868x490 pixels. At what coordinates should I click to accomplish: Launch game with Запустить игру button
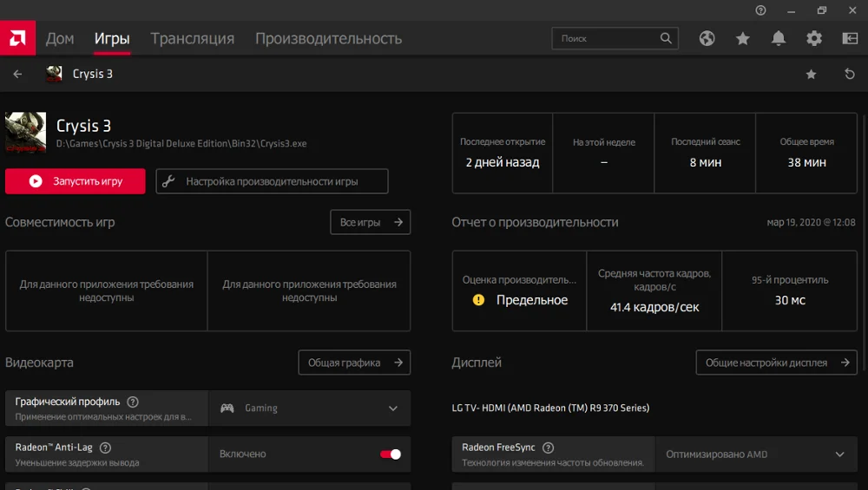tap(76, 181)
